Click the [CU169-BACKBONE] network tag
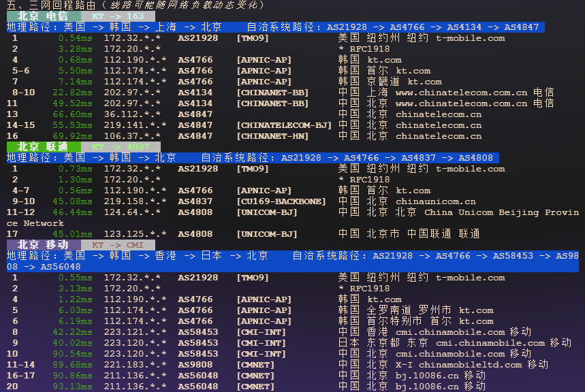The image size is (585, 392). pos(281,201)
